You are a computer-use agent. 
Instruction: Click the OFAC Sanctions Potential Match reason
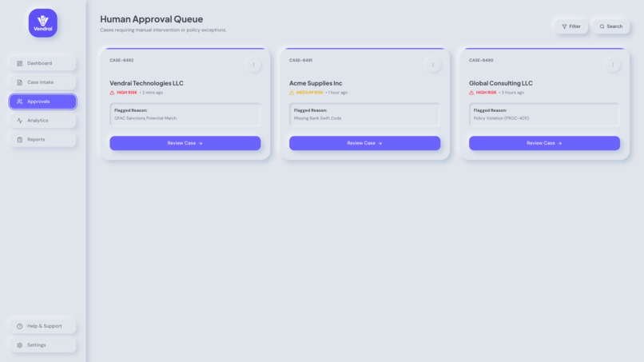(x=145, y=118)
